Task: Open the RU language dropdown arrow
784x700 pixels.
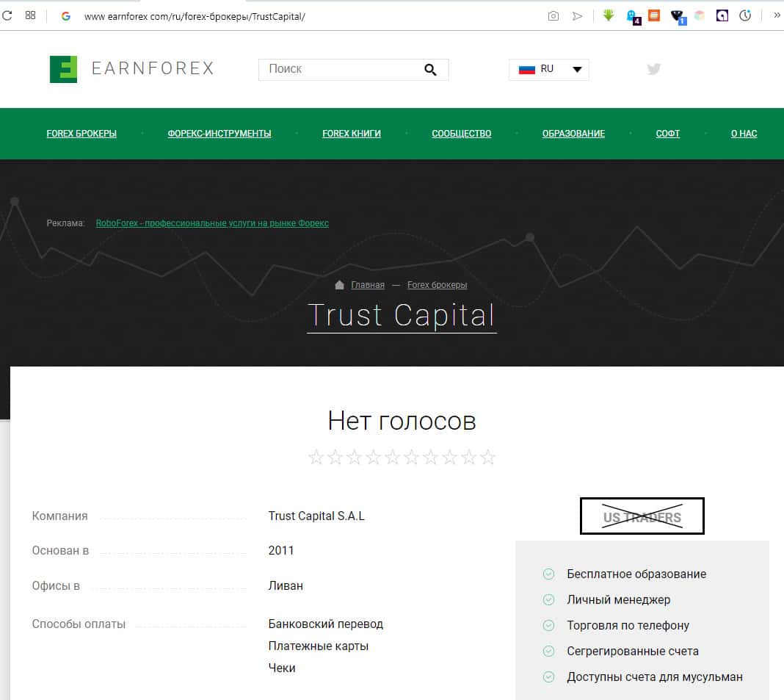Action: [577, 69]
